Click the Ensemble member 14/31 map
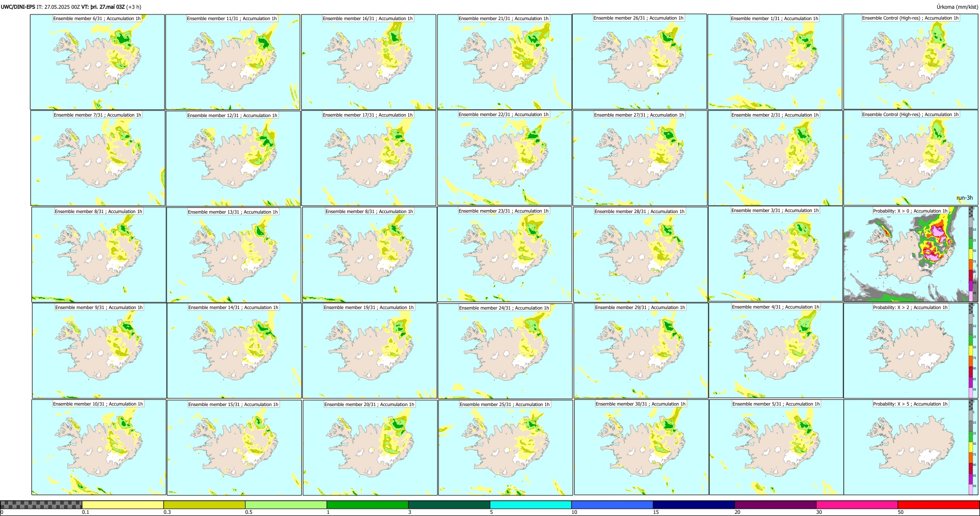The width and height of the screenshot is (980, 516). pos(234,351)
